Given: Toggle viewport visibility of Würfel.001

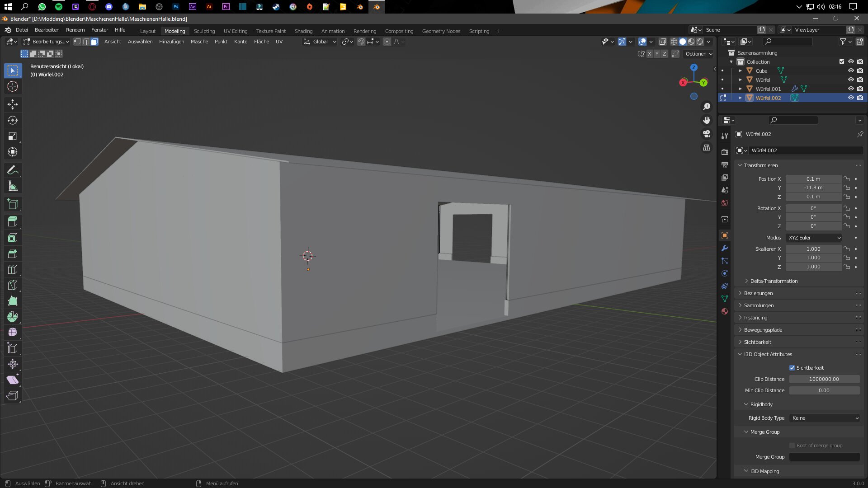Looking at the screenshot, I should pyautogui.click(x=851, y=89).
